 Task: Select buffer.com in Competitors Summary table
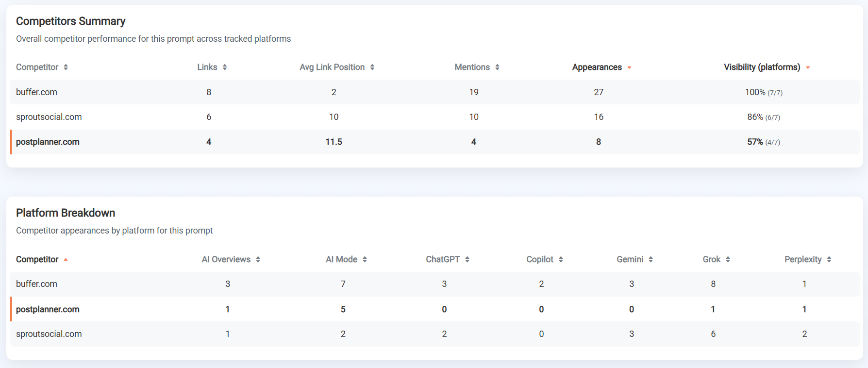36,92
